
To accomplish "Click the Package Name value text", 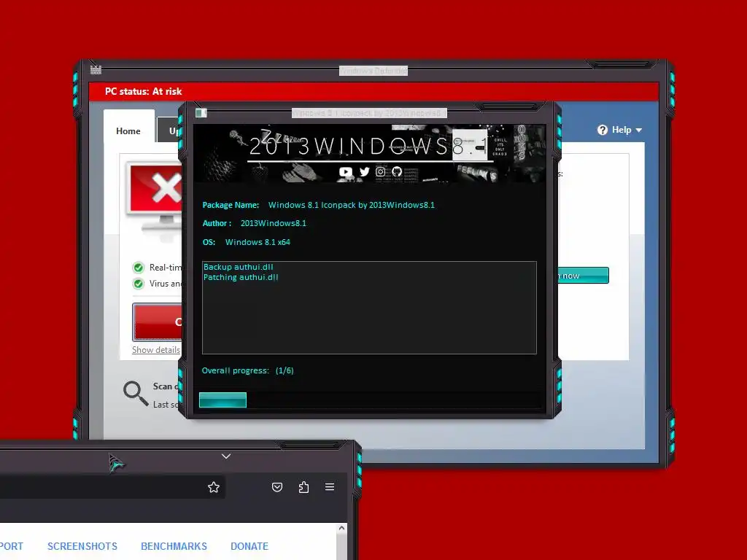I will click(x=352, y=205).
